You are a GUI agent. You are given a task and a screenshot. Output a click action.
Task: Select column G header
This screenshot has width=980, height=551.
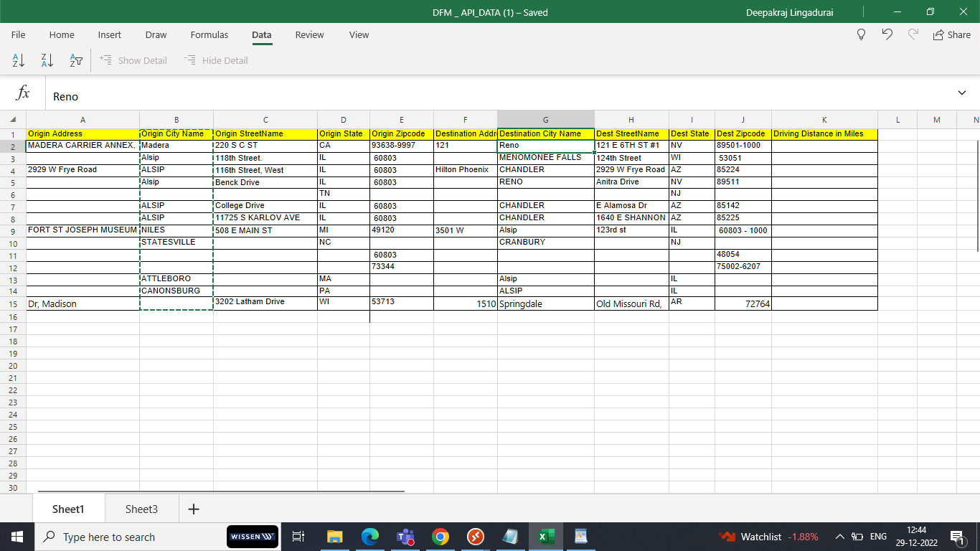click(546, 119)
